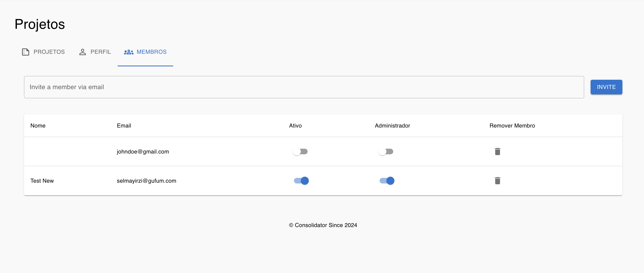Select the Membros tab

pyautogui.click(x=145, y=52)
